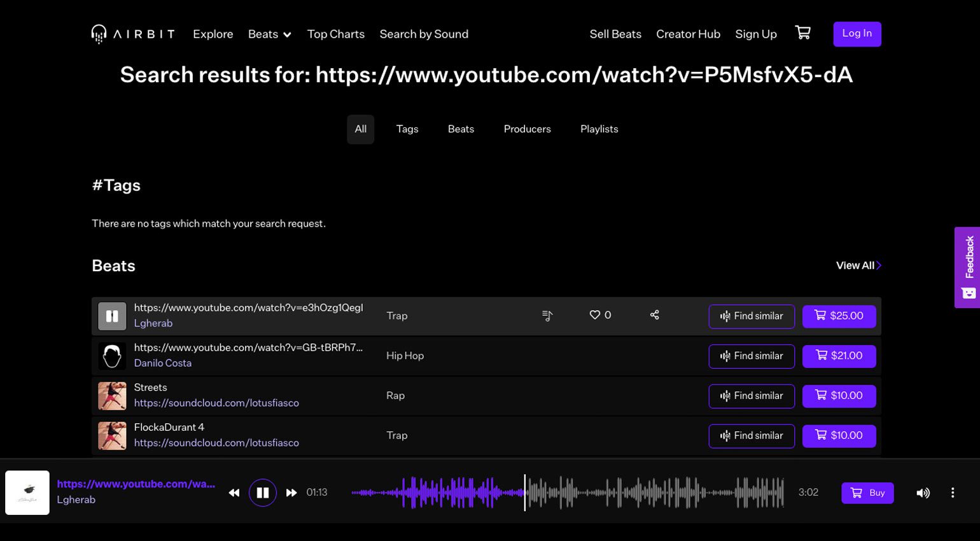Like the Lgherab beat heart icon
Screen dimensions: 980x541
[595, 315]
